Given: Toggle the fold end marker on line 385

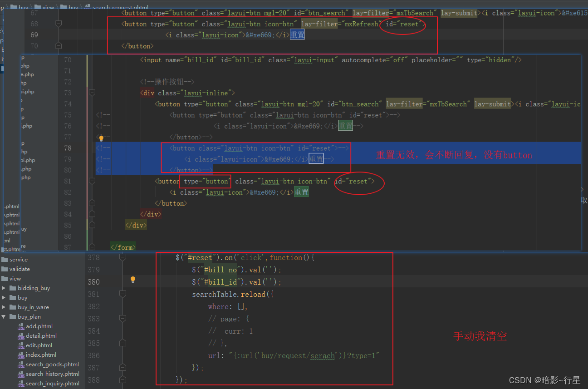Looking at the screenshot, I should pos(122,343).
